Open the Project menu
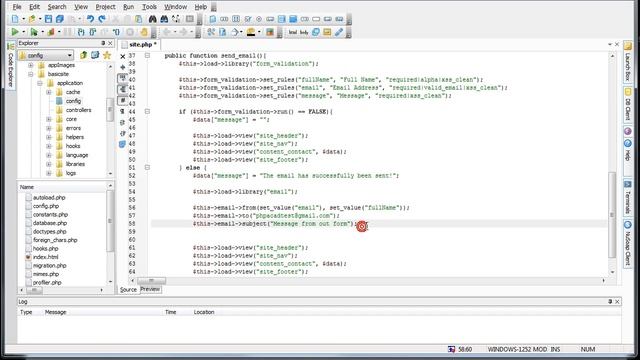This screenshot has width=640, height=360. 105,7
